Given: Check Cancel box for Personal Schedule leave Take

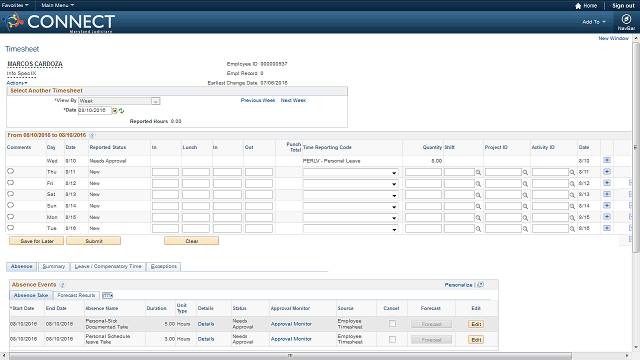Looking at the screenshot, I should tap(392, 339).
